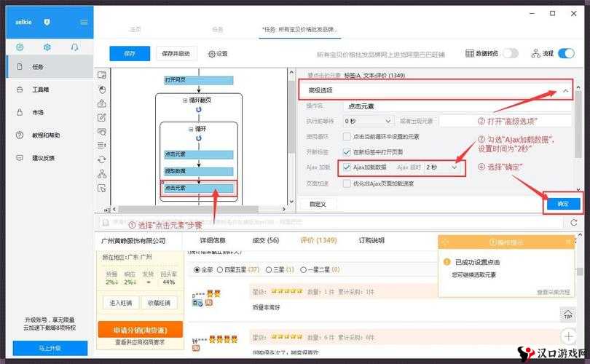590x364 pixels.
Task: Check 点击当前循环中设置的元素 checkbox
Action: [x=347, y=137]
